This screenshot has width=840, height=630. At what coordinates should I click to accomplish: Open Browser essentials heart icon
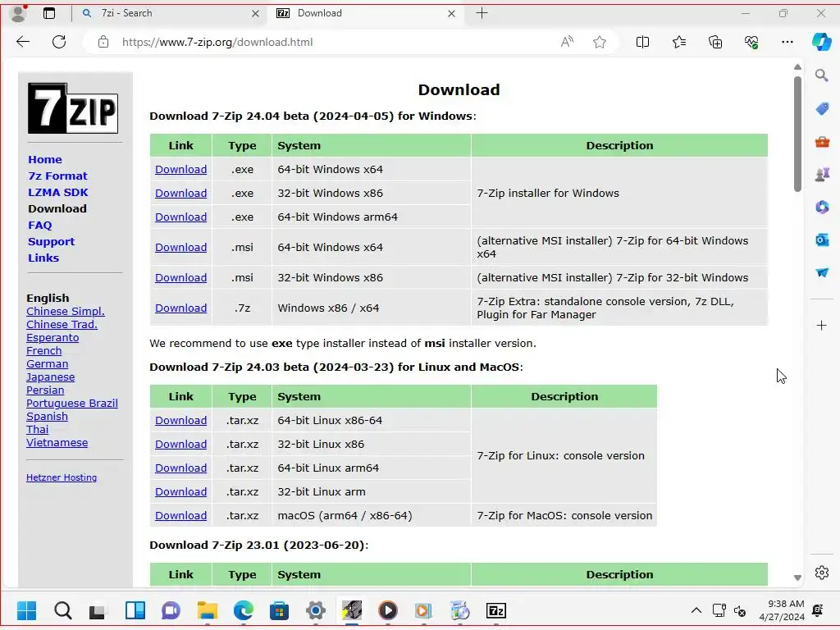[751, 42]
